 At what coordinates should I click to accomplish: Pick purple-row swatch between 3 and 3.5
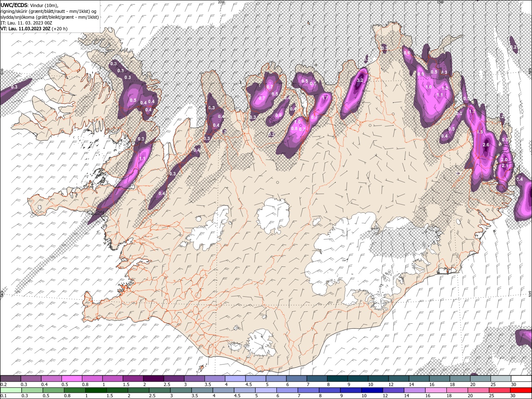click(x=194, y=379)
